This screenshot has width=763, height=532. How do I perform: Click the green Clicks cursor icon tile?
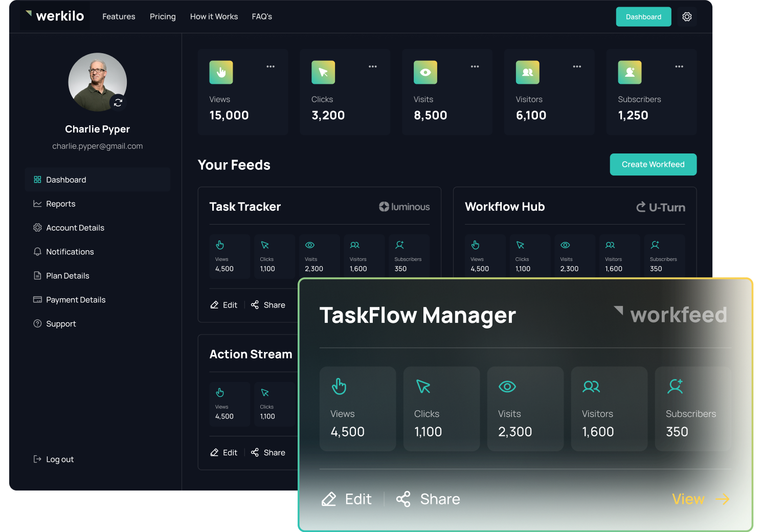[x=323, y=73]
